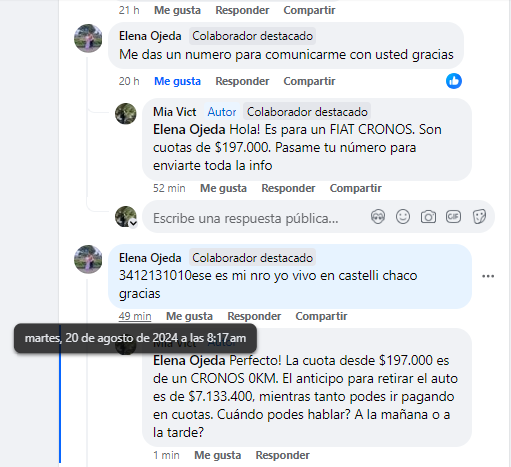Click Responder under the 1 min reply
Image resolution: width=511 pixels, height=467 pixels.
click(283, 455)
